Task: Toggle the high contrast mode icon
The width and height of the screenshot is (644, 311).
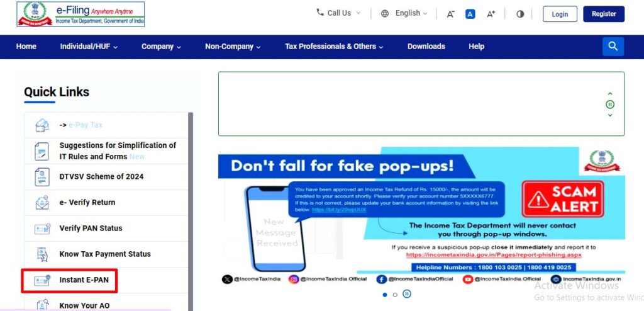Action: (x=520, y=14)
